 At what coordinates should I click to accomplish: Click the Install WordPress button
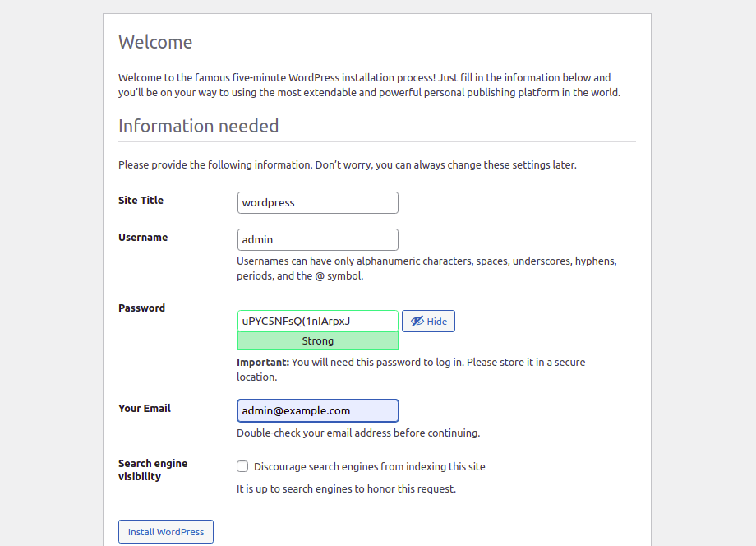point(166,531)
